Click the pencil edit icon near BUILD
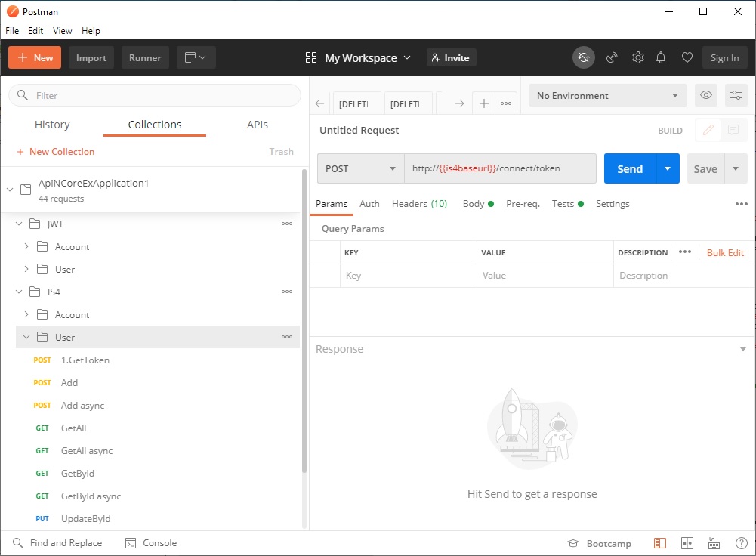756x556 pixels. tap(708, 130)
